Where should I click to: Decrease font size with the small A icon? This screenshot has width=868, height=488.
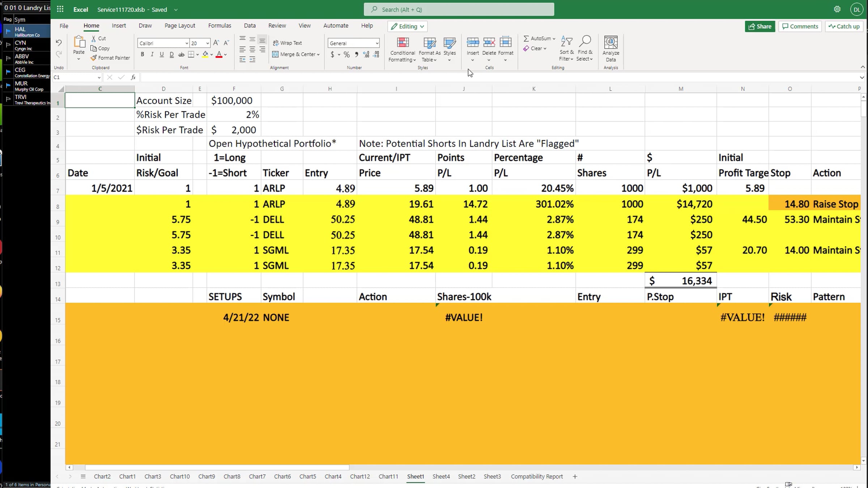click(226, 43)
